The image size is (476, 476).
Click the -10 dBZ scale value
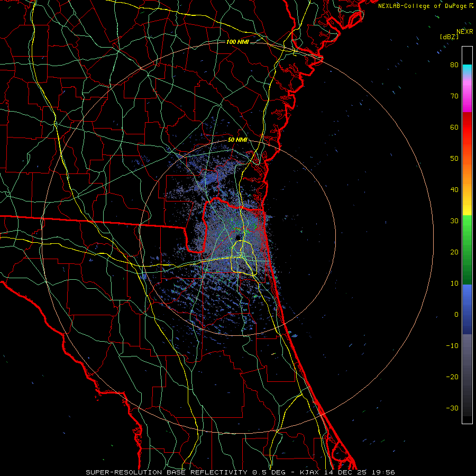pyautogui.click(x=452, y=346)
